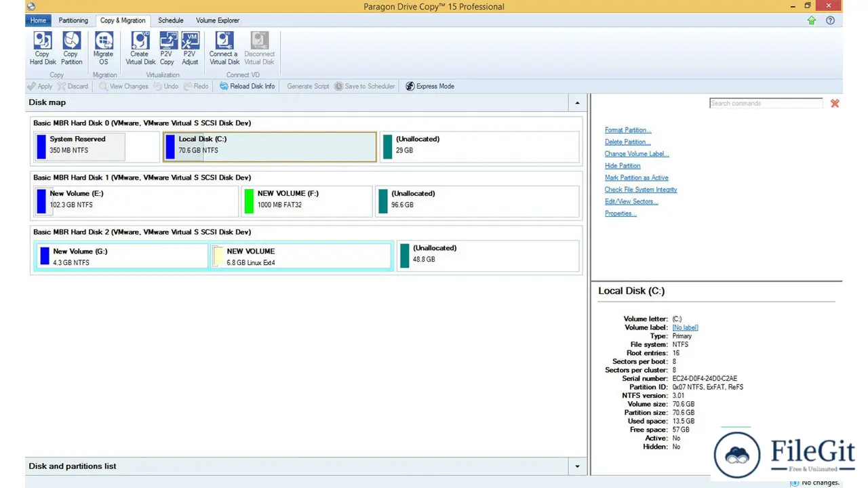Open the P2V Adjust tool
The width and height of the screenshot is (868, 488).
coord(191,48)
